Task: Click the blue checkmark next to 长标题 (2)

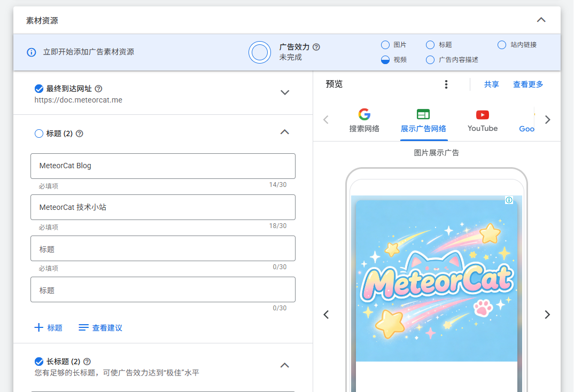Action: (39, 361)
